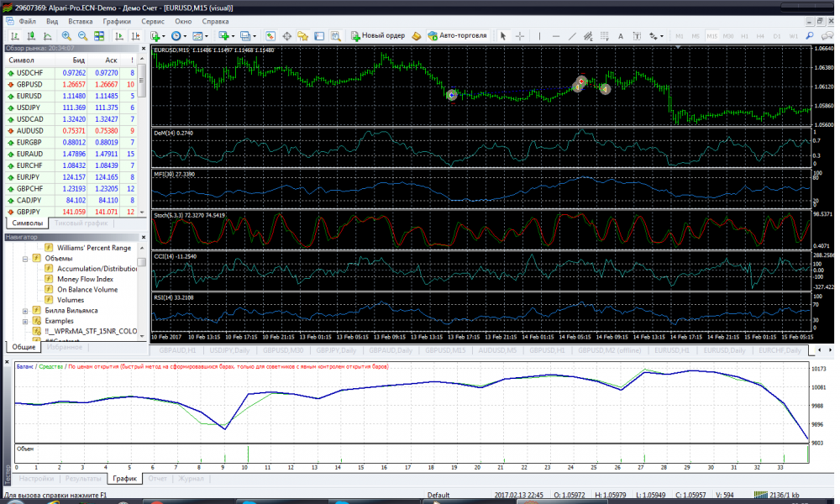Select the text label tool

click(637, 36)
